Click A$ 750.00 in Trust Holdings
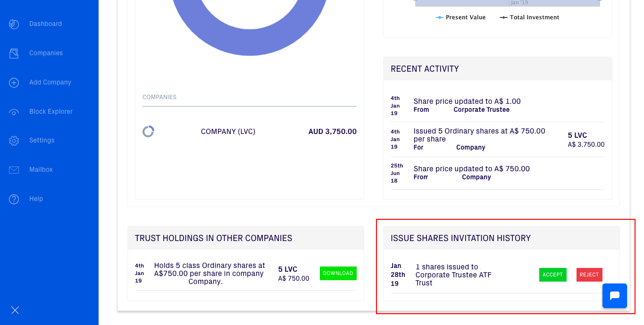The height and width of the screenshot is (325, 644). pos(294,279)
